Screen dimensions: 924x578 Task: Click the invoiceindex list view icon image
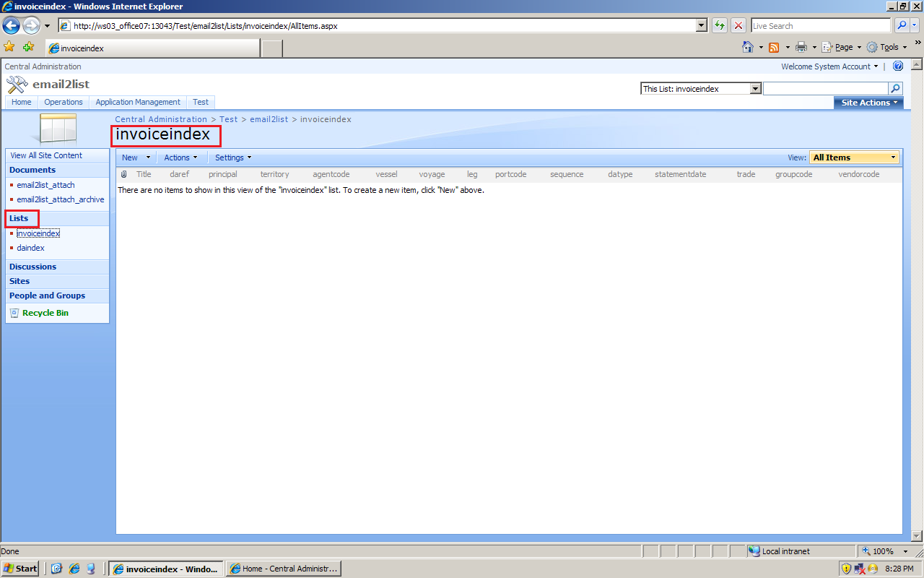(58, 129)
